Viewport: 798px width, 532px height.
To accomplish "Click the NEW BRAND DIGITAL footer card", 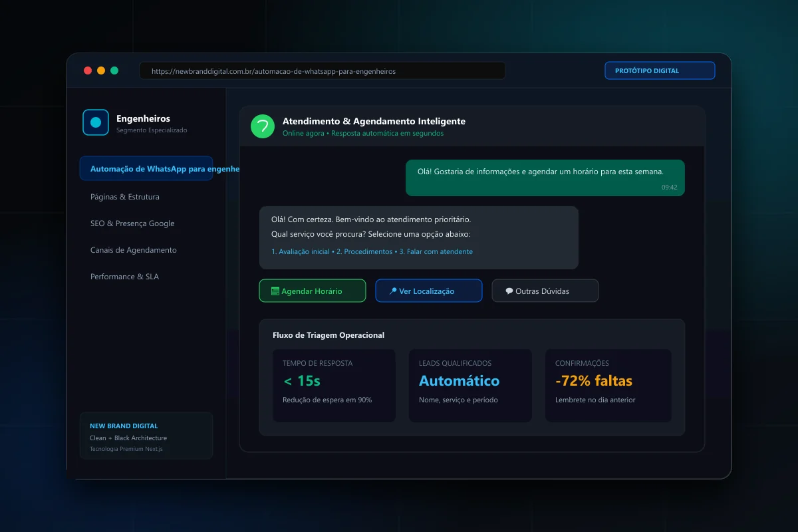I will pyautogui.click(x=146, y=436).
